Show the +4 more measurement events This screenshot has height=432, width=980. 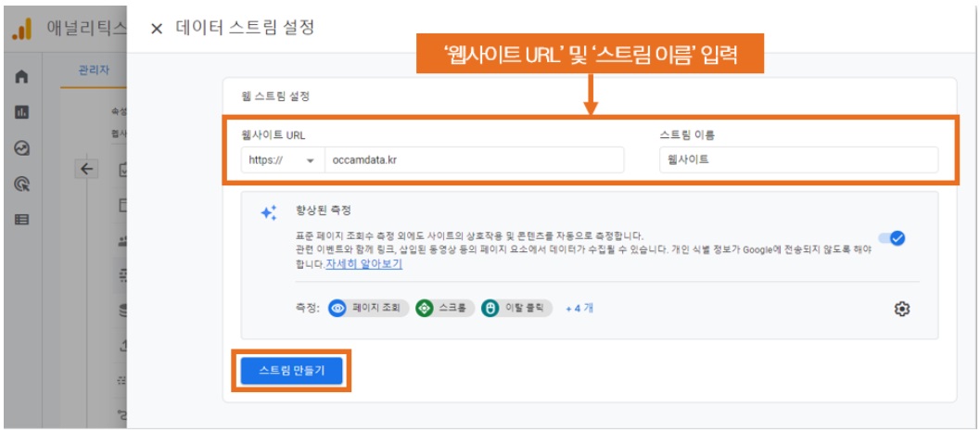pos(579,308)
